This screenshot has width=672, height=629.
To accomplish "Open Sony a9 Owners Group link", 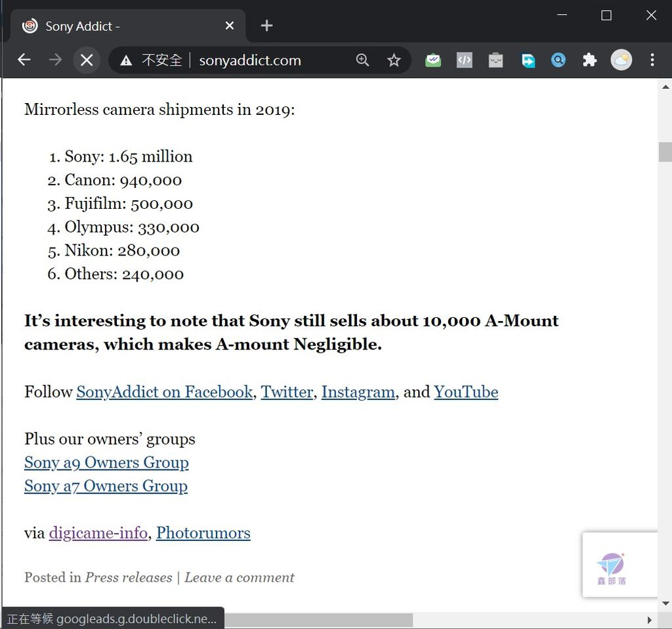I will (106, 463).
